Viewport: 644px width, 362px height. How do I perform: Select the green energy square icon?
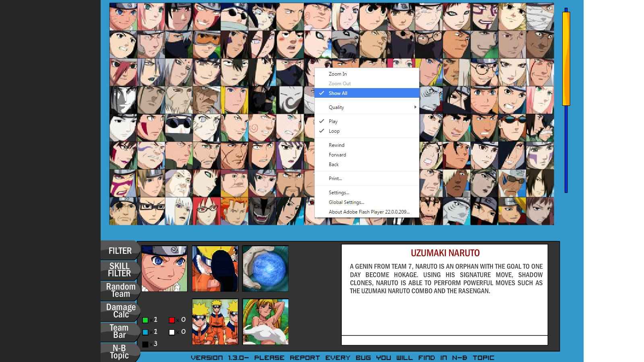[x=145, y=320]
